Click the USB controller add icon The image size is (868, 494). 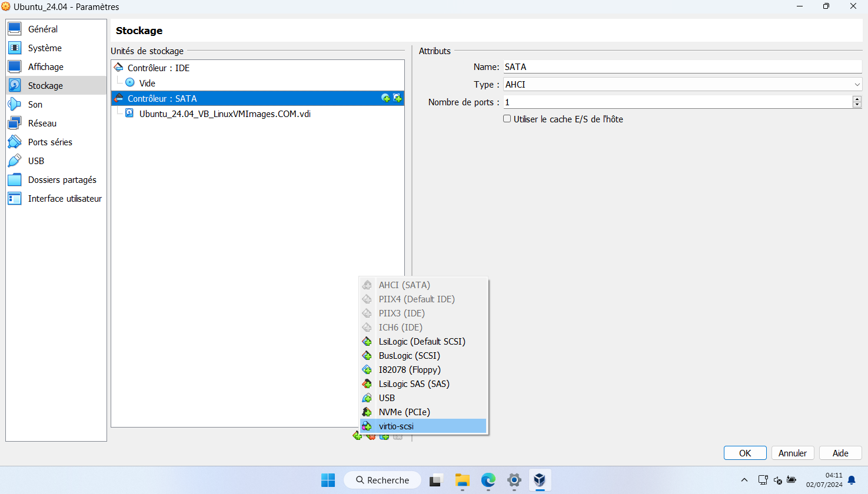tap(367, 398)
